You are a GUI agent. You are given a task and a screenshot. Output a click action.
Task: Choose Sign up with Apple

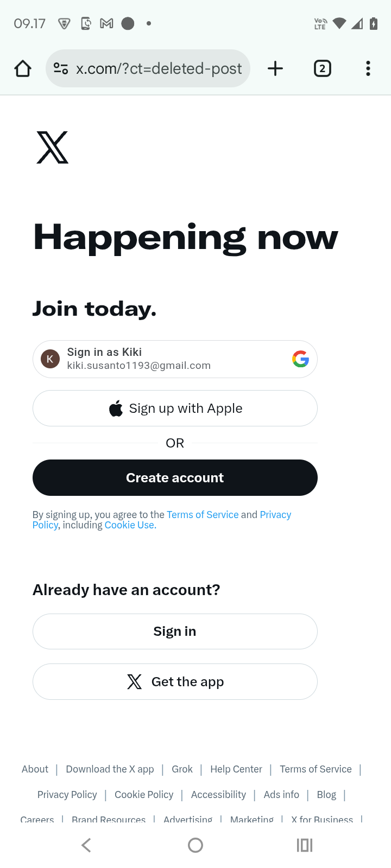(175, 409)
